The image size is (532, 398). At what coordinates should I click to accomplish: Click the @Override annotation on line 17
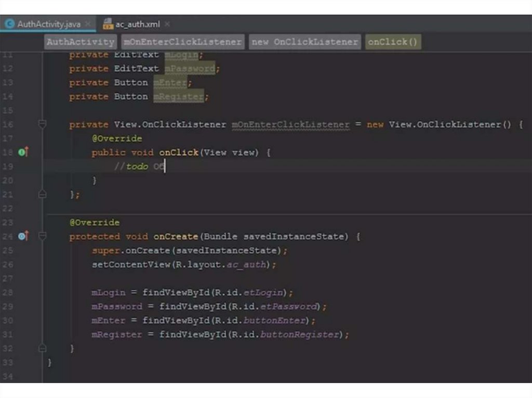pyautogui.click(x=117, y=139)
